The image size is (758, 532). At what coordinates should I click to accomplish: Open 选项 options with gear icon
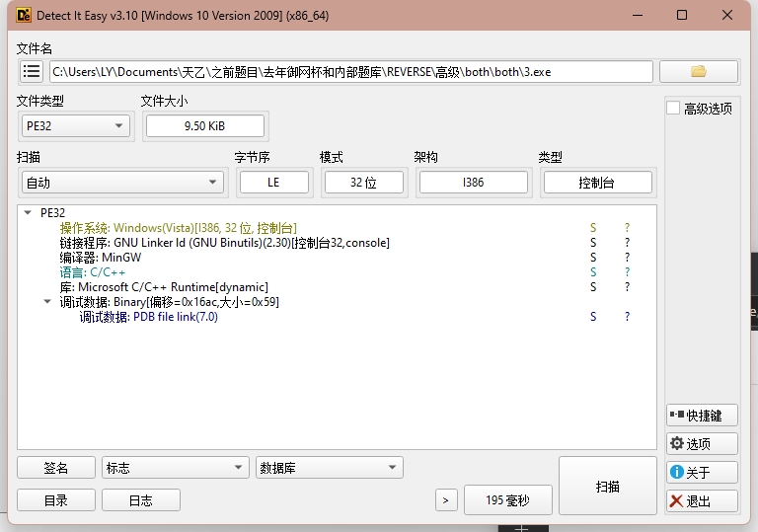(x=702, y=443)
